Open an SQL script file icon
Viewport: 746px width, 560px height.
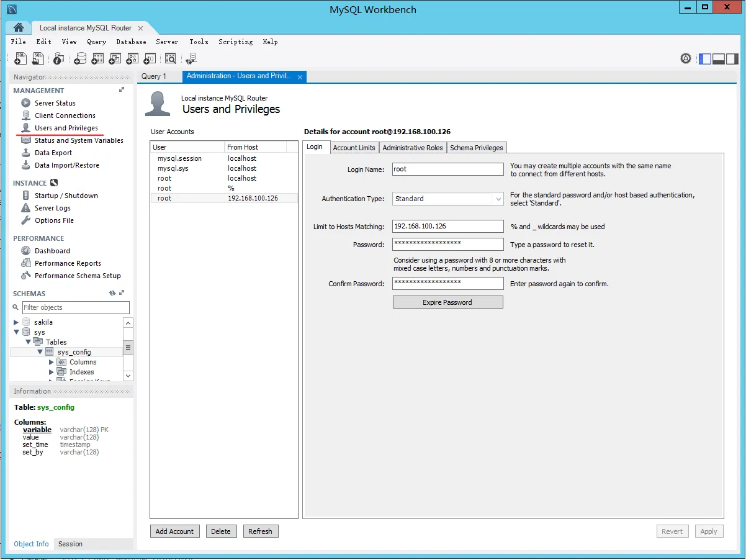38,58
